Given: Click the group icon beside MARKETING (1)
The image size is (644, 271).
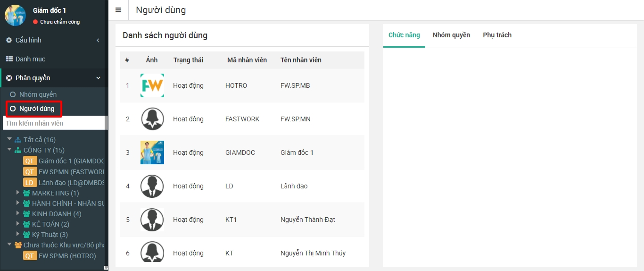Looking at the screenshot, I should pos(26,193).
